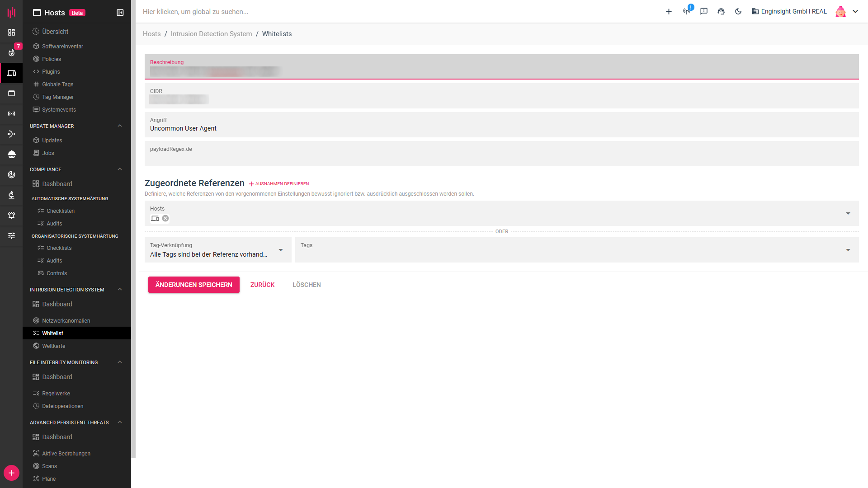Click the support headset icon

(721, 11)
